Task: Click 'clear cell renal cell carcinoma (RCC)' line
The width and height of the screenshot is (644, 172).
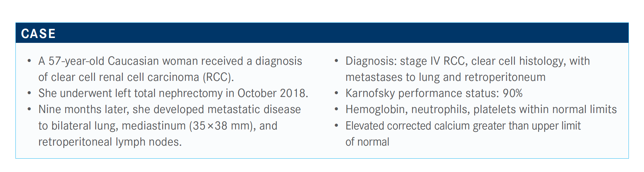Action: coord(136,77)
